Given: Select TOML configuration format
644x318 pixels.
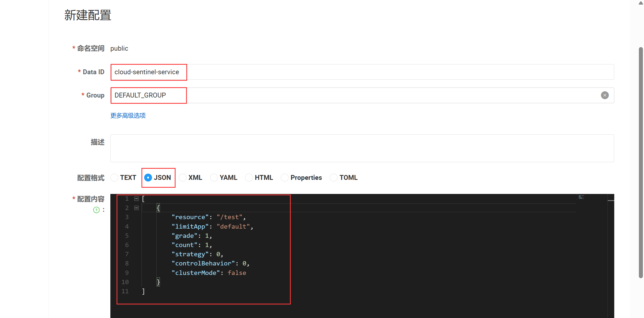Looking at the screenshot, I should click(333, 178).
